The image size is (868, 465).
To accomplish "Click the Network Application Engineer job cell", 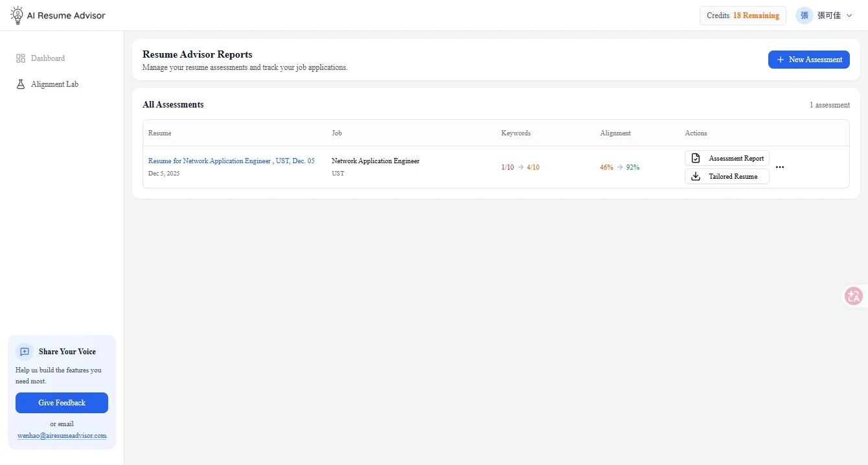I will 376,161.
